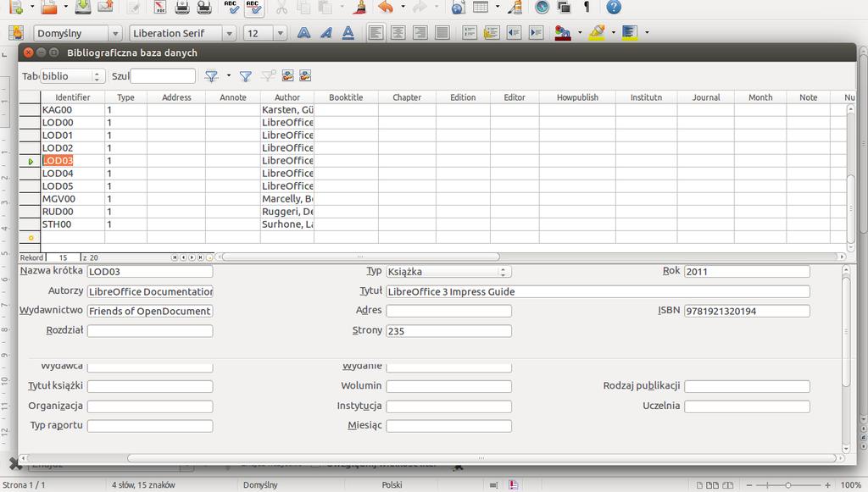This screenshot has width=868, height=492.
Task: Click the Cut scissors icon
Action: tap(281, 7)
